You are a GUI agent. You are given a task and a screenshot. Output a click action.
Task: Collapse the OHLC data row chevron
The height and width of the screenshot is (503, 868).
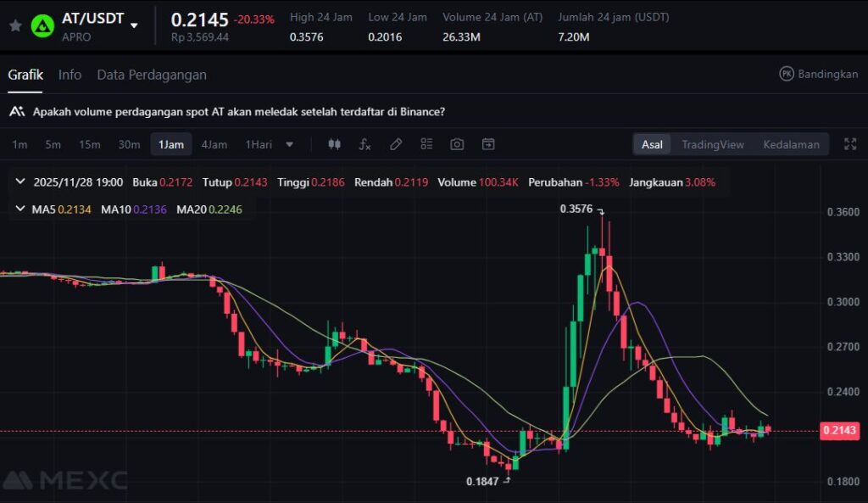(20, 182)
